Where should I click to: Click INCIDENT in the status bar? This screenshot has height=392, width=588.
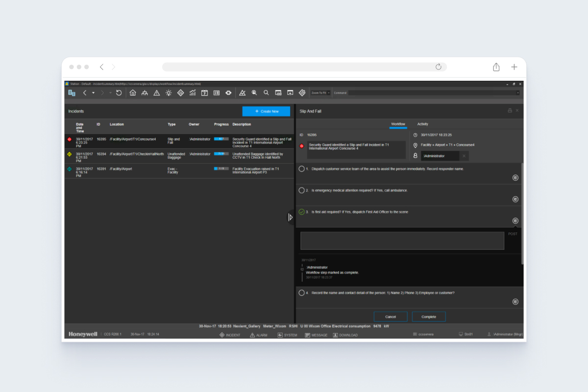pyautogui.click(x=230, y=335)
